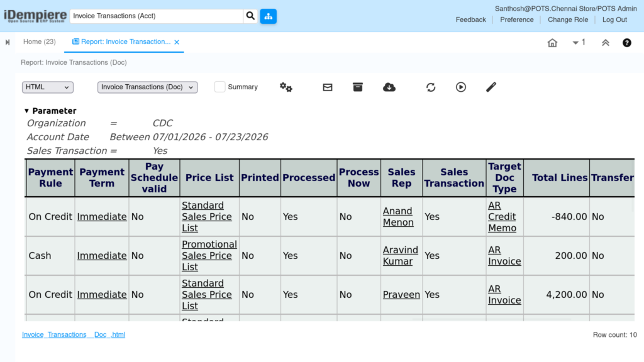This screenshot has height=362, width=644.
Task: Collapse the header with double chevron icon
Action: 606,42
